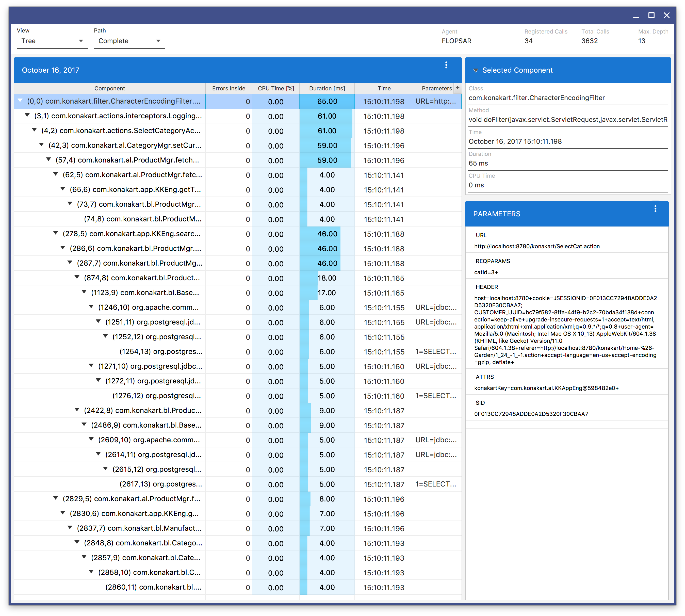Sort by the Errors Inside column header
This screenshot has height=616, width=685.
coord(229,88)
